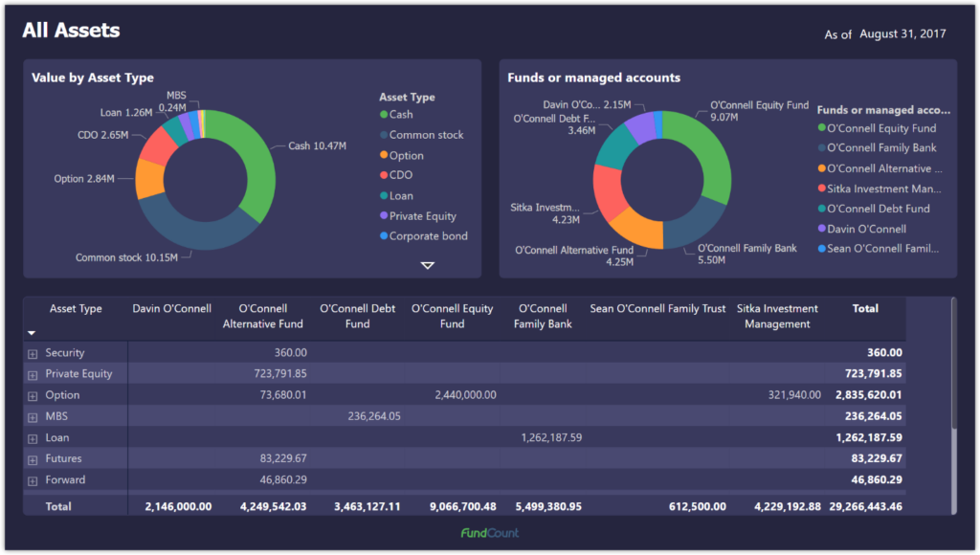980x555 pixels.
Task: Click the Common stock legend icon
Action: tap(386, 134)
